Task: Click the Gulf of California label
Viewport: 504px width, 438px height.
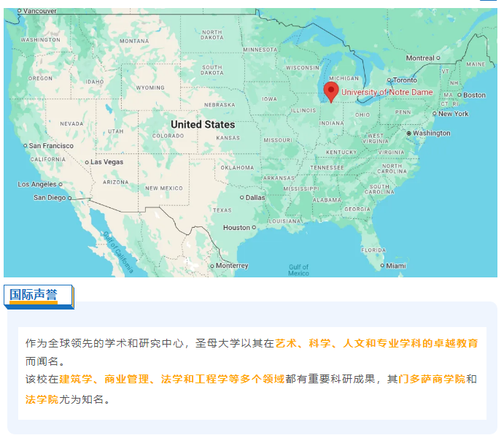Action: point(118,252)
